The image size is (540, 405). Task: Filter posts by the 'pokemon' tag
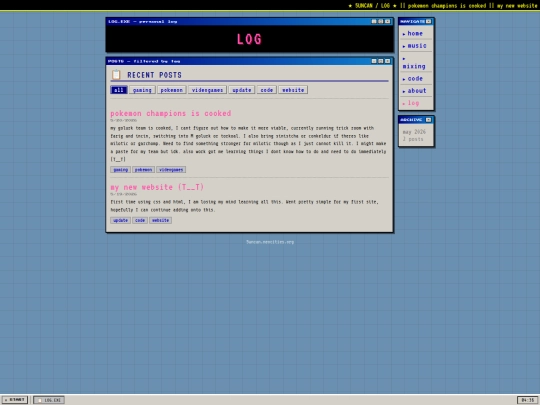coord(172,90)
